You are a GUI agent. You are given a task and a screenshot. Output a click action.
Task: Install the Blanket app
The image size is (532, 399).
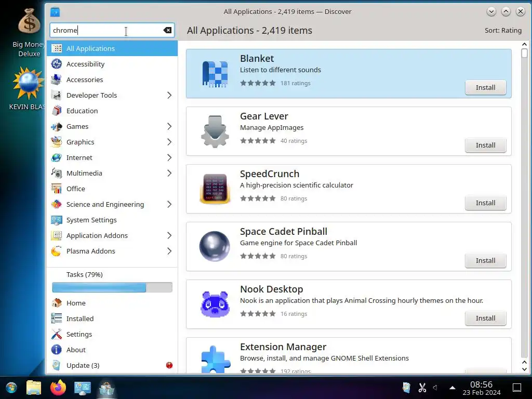pos(486,87)
